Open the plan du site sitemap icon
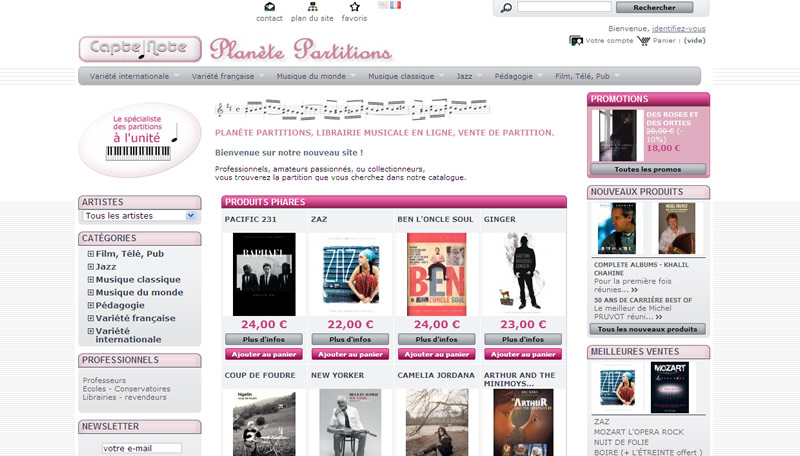 pos(312,7)
